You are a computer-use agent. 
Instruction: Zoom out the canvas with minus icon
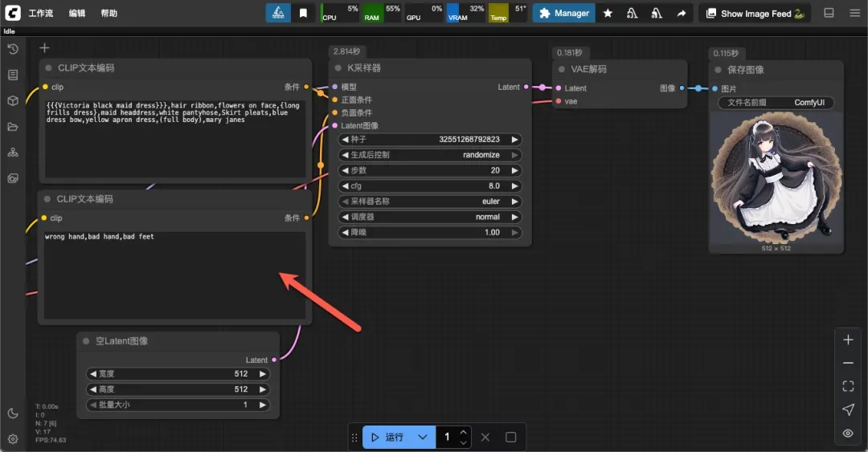point(848,363)
